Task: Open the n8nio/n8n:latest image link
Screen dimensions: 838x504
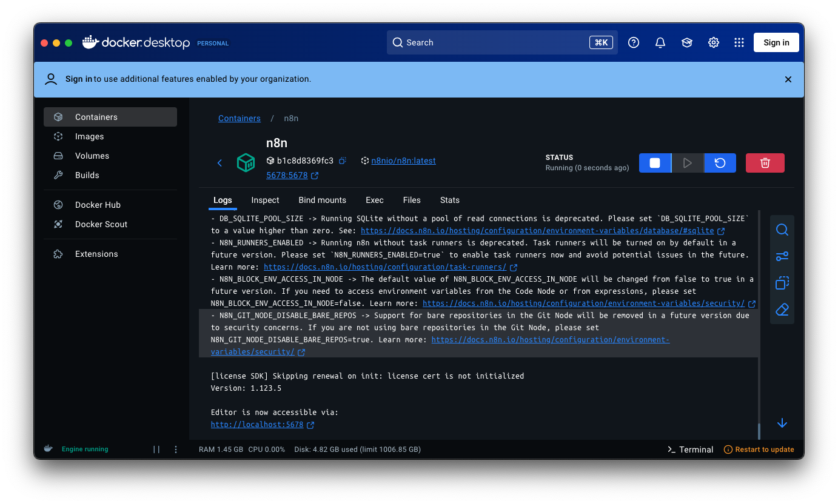Action: 403,161
